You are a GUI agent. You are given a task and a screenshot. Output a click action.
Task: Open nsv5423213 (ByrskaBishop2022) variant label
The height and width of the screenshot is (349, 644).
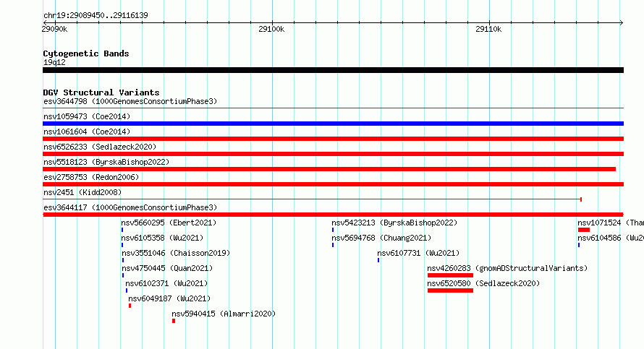(394, 223)
